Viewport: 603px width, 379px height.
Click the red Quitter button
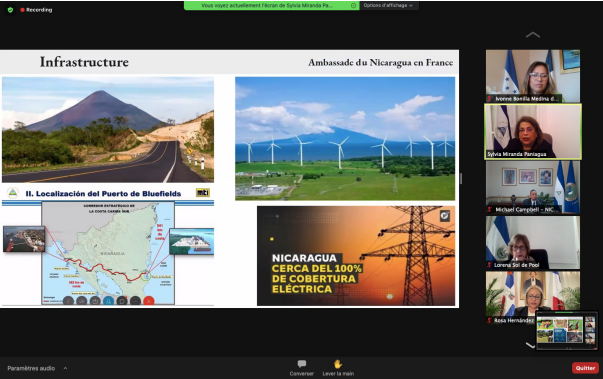point(585,368)
